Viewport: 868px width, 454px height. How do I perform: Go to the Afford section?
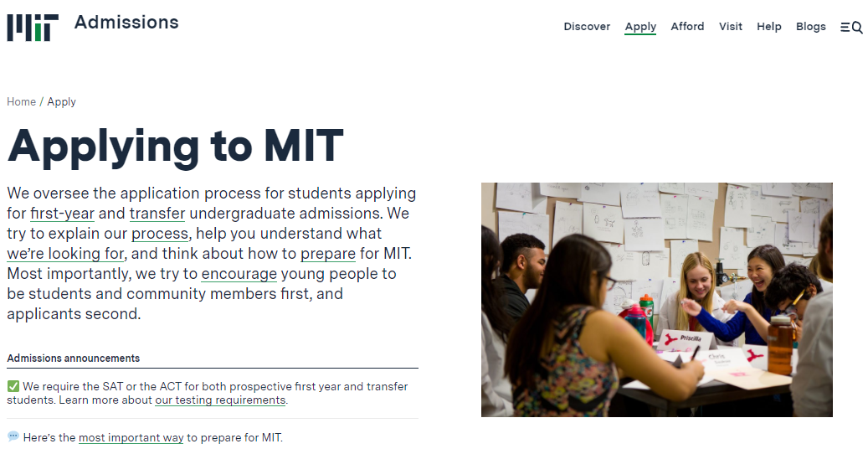click(x=687, y=27)
